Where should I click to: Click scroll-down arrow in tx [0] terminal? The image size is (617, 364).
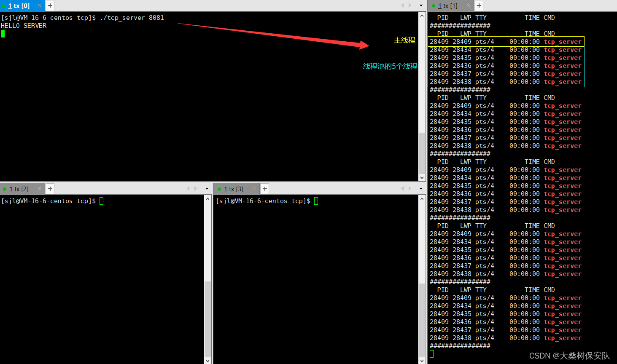(x=422, y=177)
